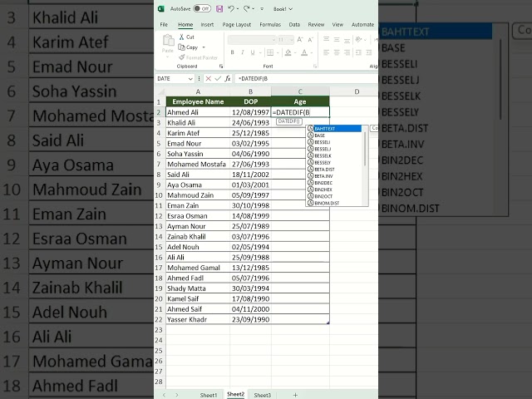Click the Fill Color bucket icon
Viewport: 532px width, 399px height.
[x=288, y=52]
